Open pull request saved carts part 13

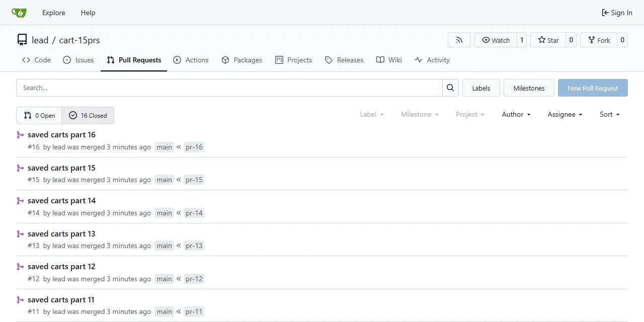coord(61,234)
